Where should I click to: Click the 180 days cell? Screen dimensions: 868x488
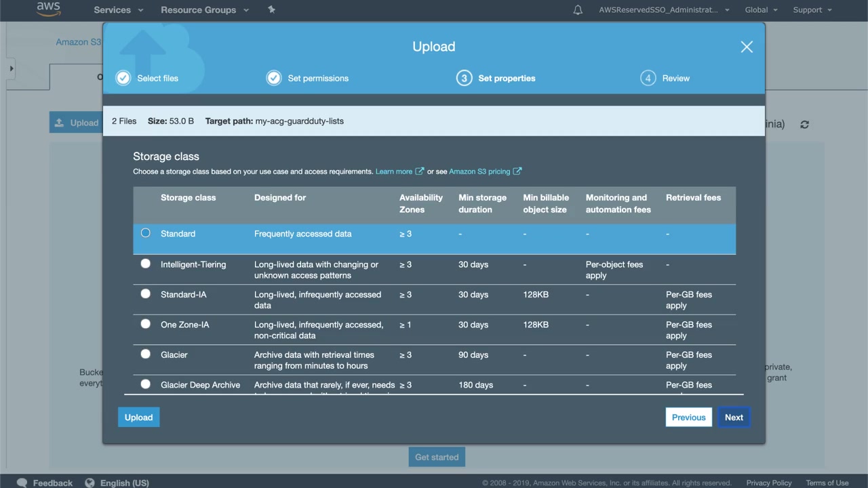click(x=475, y=385)
